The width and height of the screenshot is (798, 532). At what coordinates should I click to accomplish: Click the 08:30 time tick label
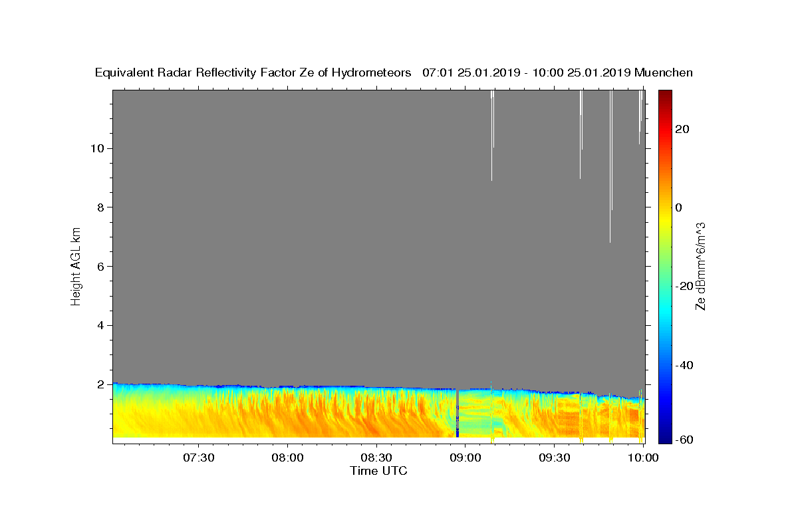point(376,458)
